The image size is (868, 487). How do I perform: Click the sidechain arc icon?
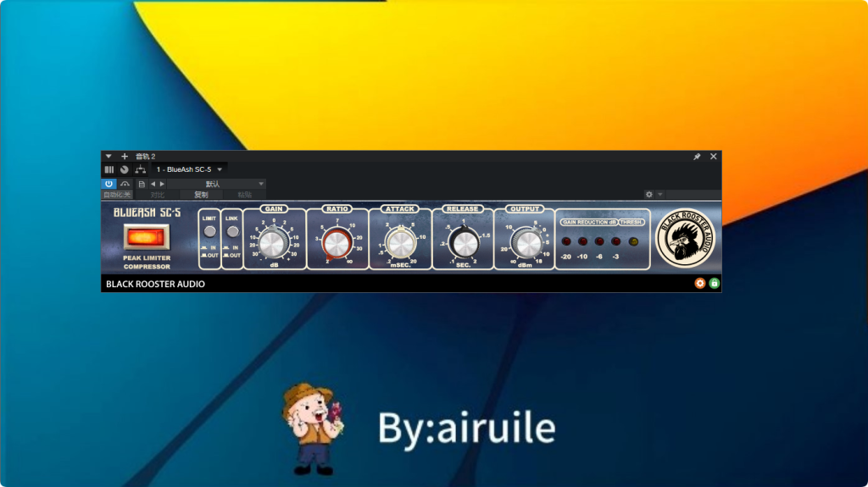pos(125,184)
